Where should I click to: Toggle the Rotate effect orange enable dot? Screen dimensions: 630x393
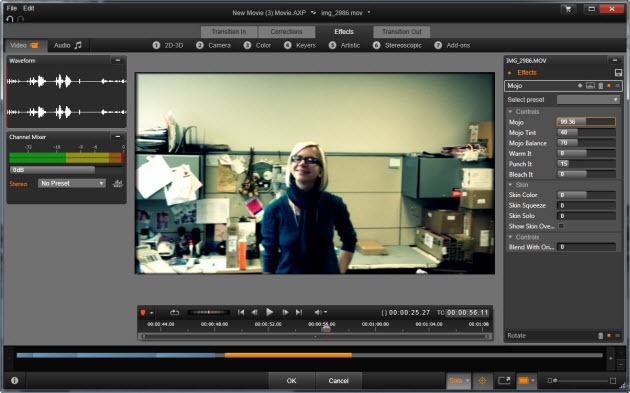pyautogui.click(x=609, y=336)
